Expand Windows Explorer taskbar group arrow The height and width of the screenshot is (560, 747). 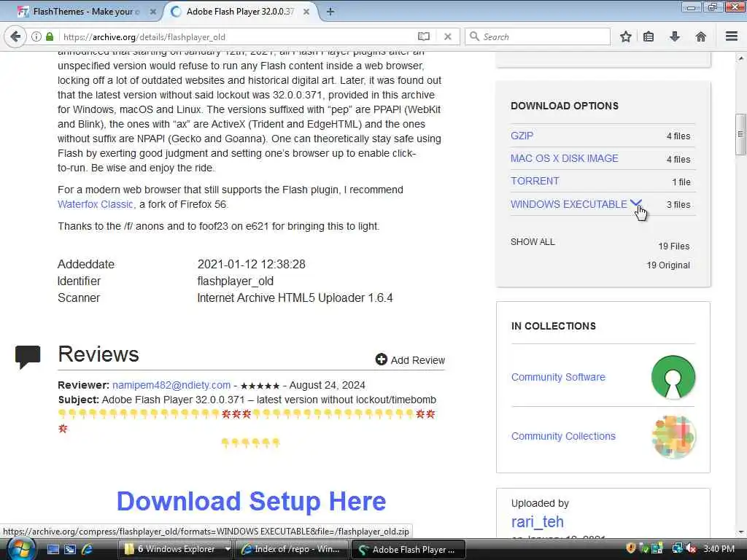[228, 549]
